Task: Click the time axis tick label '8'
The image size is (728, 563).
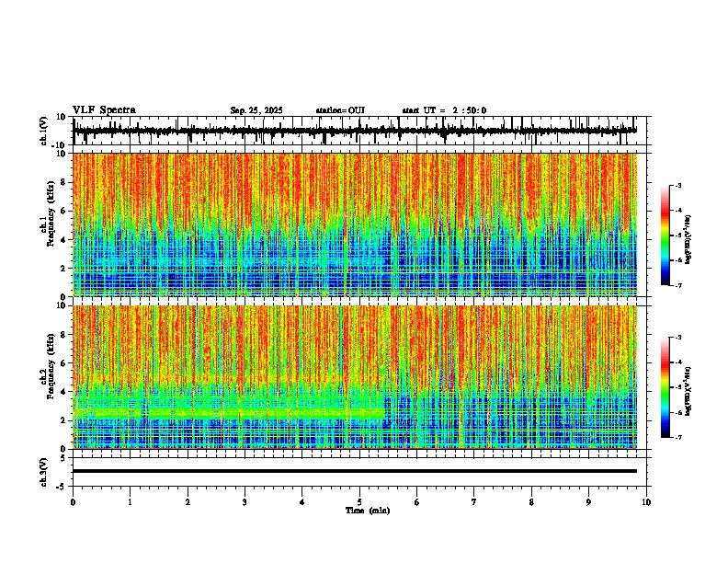Action: [531, 502]
